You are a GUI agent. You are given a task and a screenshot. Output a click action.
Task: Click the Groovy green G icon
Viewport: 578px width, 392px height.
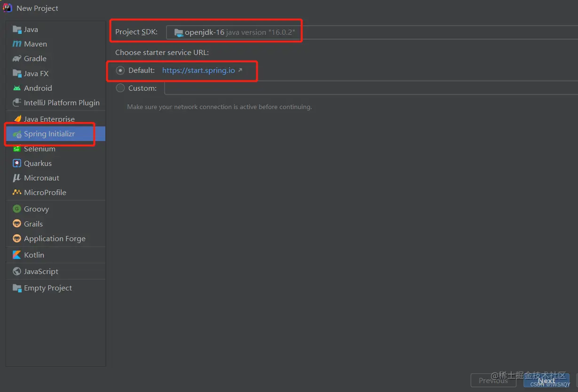pyautogui.click(x=17, y=209)
